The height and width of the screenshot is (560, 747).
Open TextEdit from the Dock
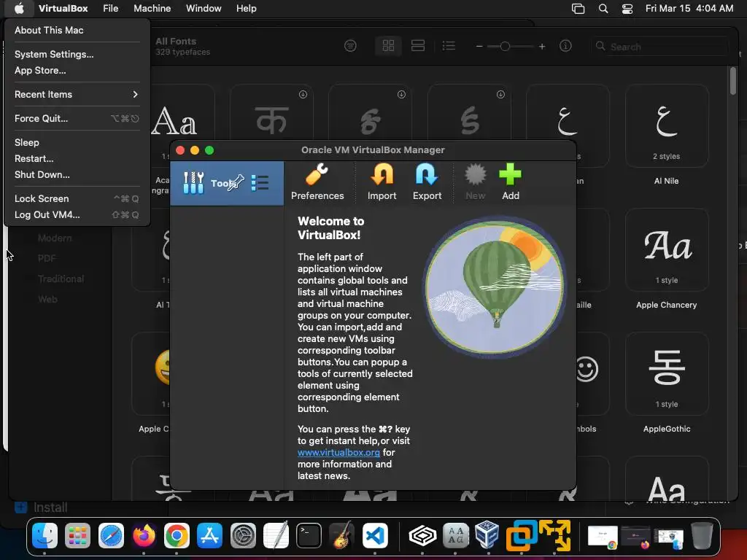(x=276, y=536)
